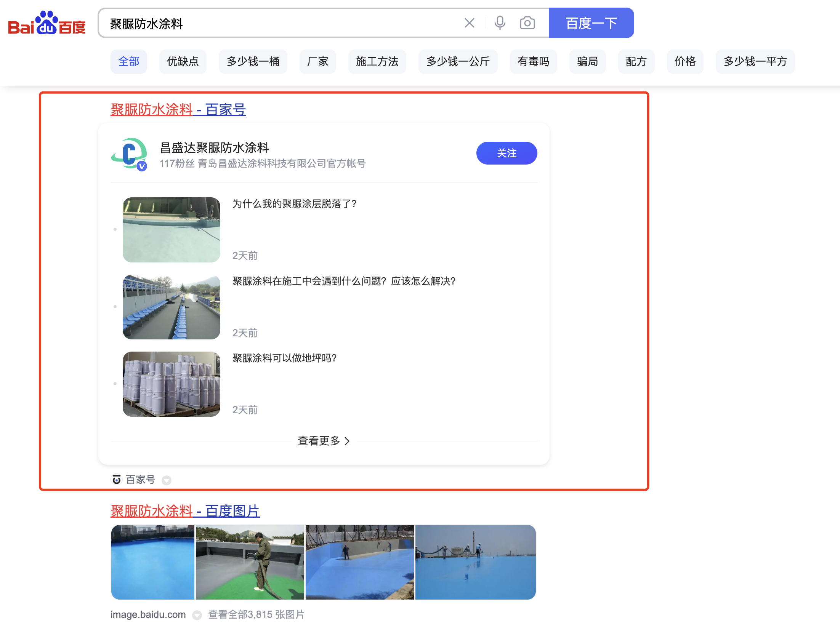Click the 百家号 source icon at the card footer
840x627 pixels.
pyautogui.click(x=116, y=479)
